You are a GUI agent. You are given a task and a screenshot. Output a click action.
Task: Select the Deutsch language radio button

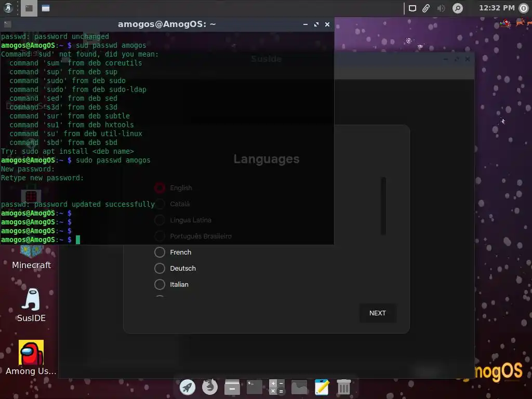[159, 269]
